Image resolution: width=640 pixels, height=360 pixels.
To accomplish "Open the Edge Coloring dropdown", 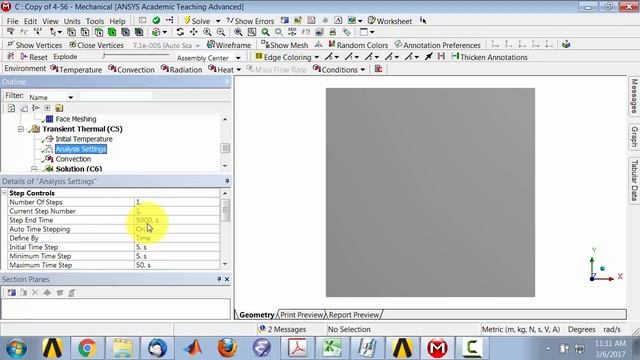I will click(x=316, y=57).
